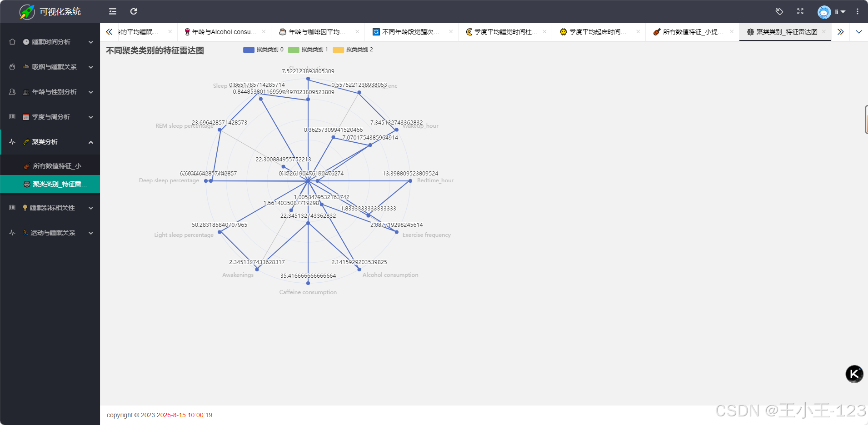Click radar point at Bedtime_hour axis

tap(410, 181)
